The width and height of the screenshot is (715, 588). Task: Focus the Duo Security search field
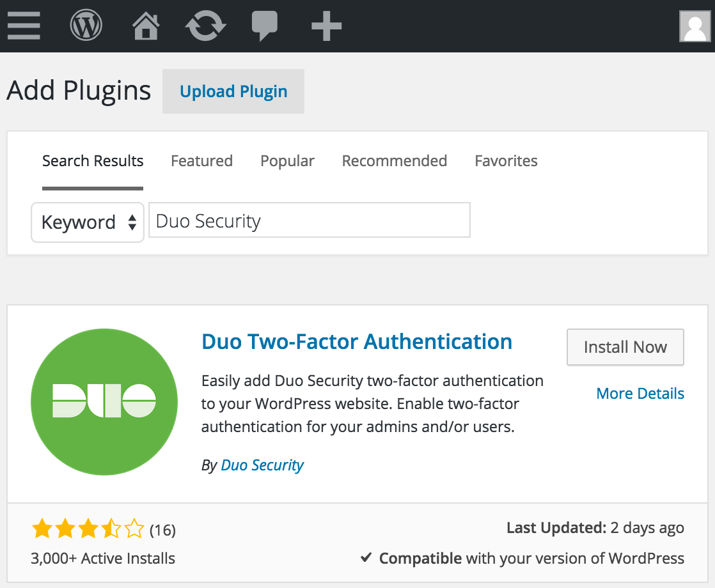pyautogui.click(x=310, y=220)
